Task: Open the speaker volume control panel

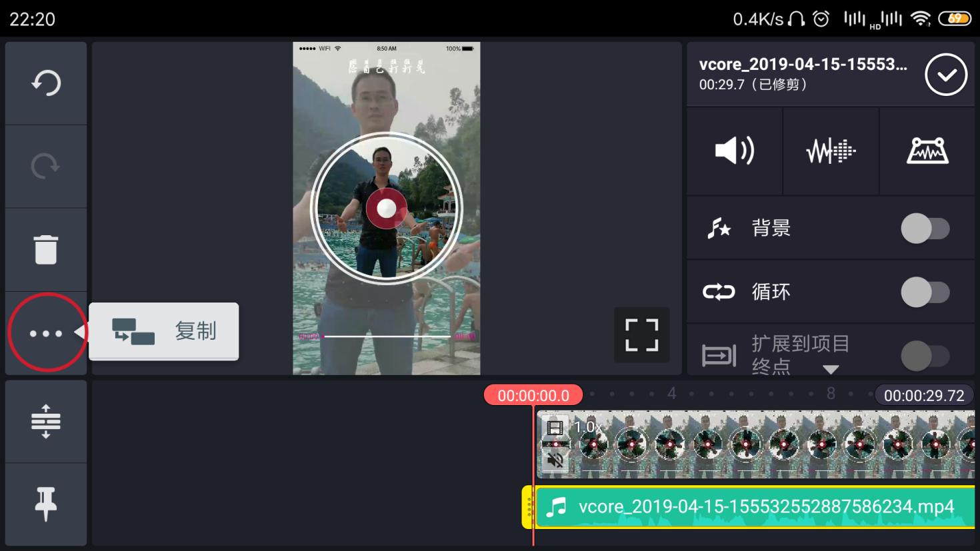Action: coord(733,151)
